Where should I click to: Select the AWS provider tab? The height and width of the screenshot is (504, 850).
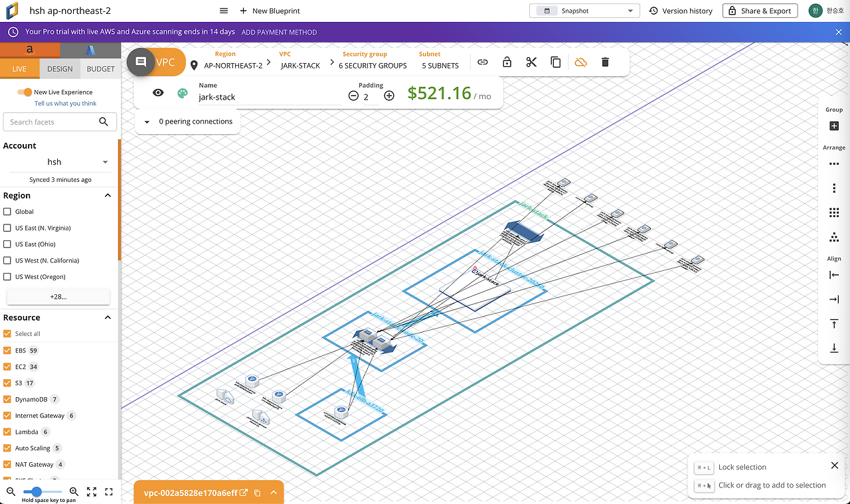coord(30,50)
